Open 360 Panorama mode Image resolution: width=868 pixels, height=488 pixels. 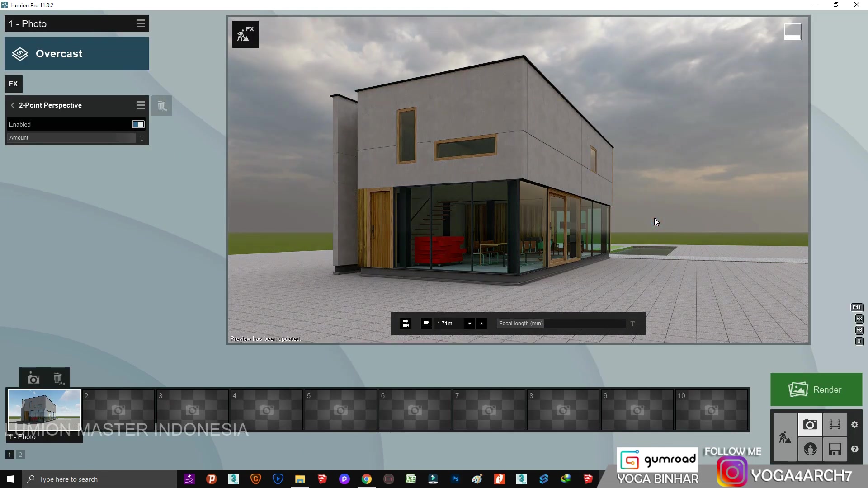[810, 449]
